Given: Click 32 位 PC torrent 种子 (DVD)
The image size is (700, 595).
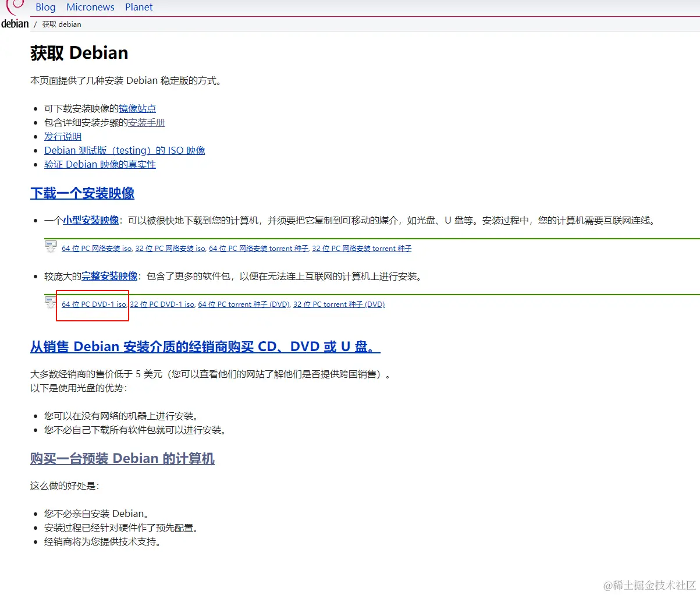Looking at the screenshot, I should [339, 304].
